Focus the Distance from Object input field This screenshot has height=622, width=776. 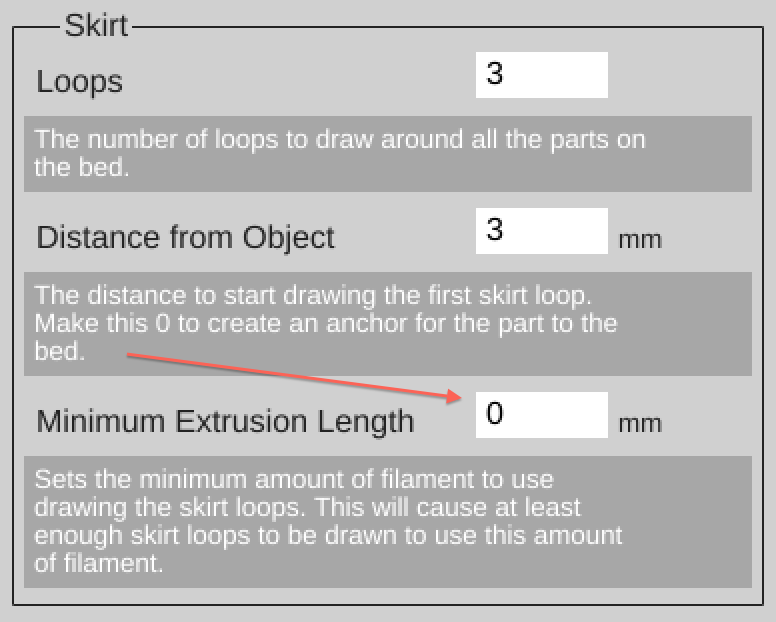click(541, 231)
